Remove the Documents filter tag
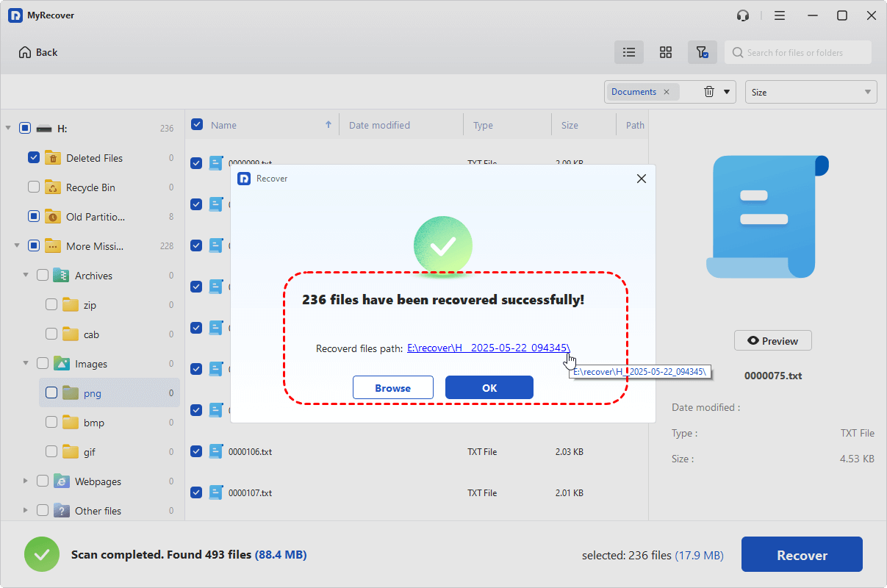The image size is (887, 588). (667, 92)
